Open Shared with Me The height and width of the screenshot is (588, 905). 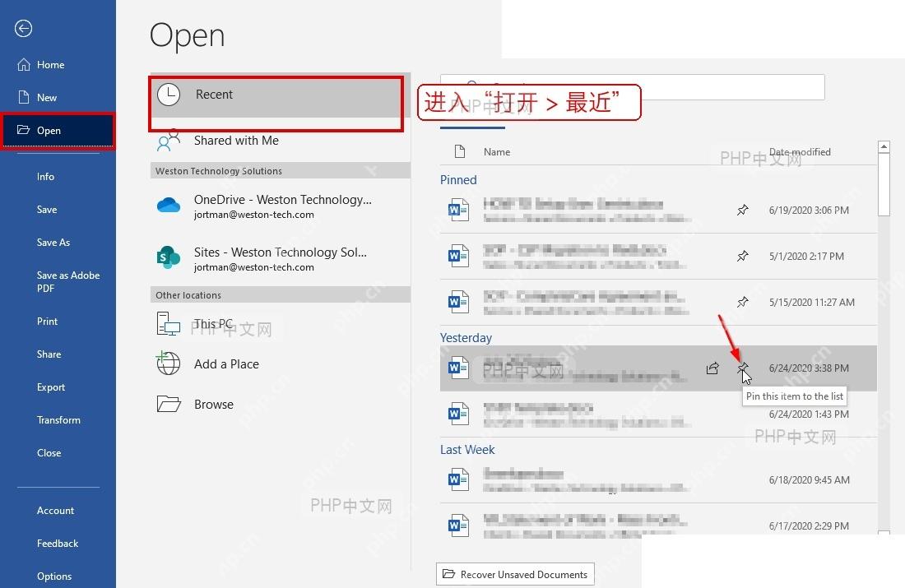coord(280,141)
